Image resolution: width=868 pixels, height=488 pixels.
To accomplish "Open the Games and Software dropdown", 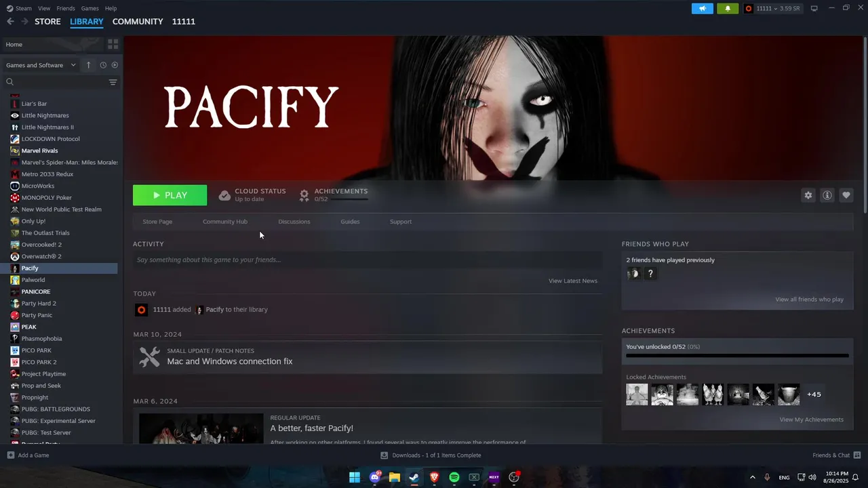I will click(41, 65).
